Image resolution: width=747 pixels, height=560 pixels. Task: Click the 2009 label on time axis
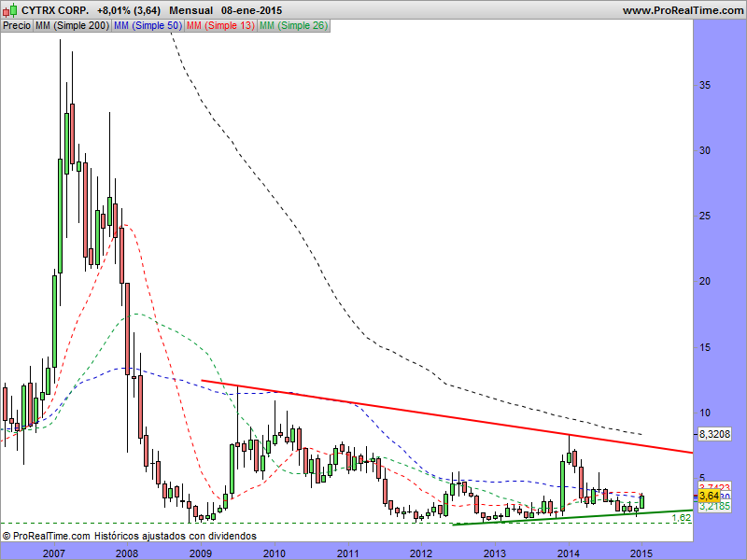click(x=201, y=553)
